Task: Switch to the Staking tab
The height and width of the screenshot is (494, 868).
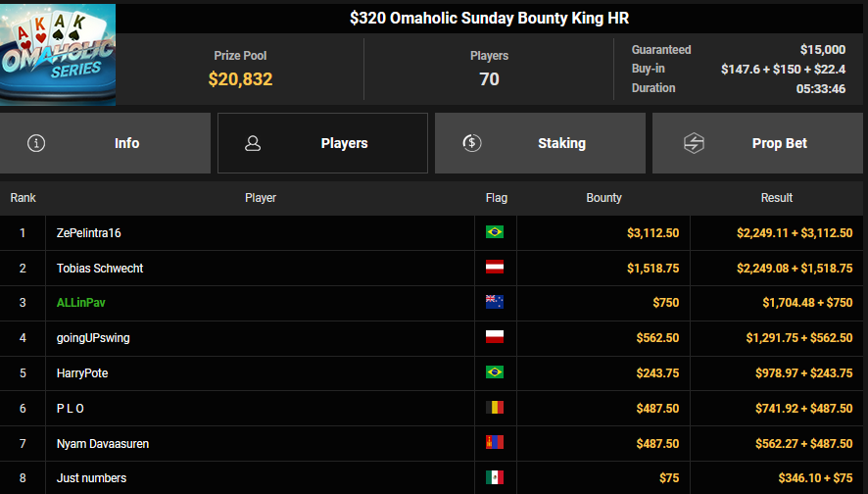Action: point(540,143)
